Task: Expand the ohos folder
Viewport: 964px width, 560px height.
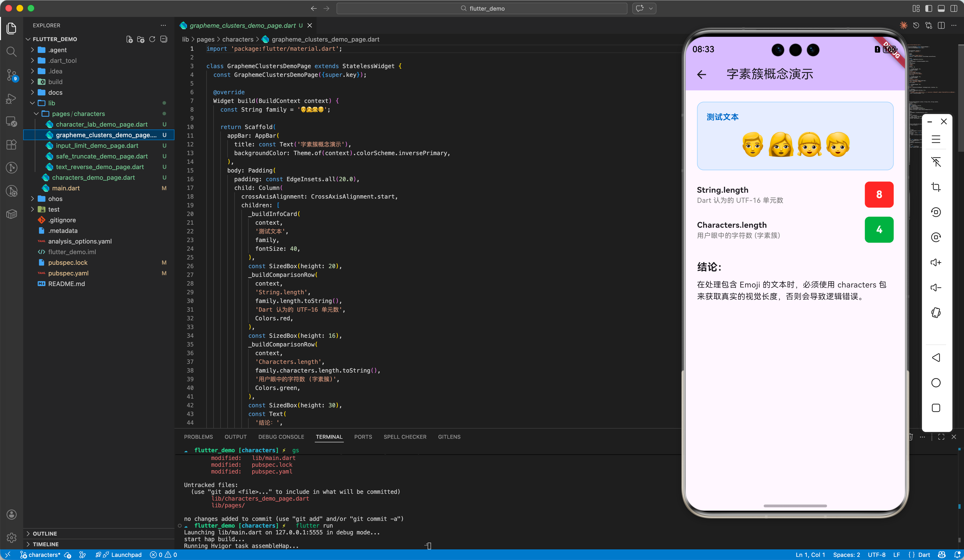Action: (x=55, y=199)
